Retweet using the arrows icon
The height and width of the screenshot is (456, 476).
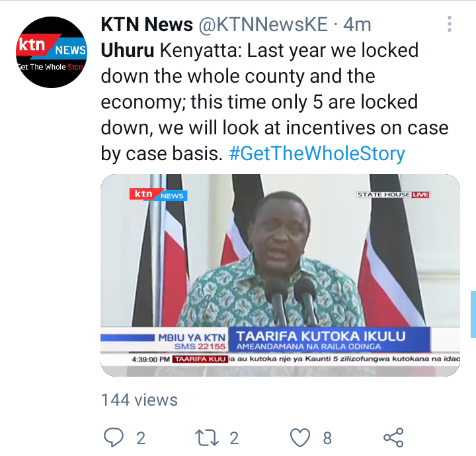pos(207,437)
